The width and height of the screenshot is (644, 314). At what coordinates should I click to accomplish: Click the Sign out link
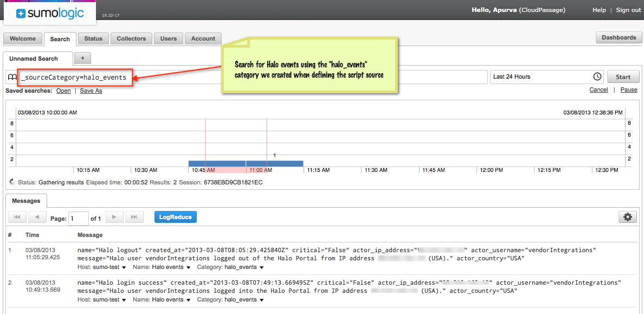pyautogui.click(x=628, y=10)
